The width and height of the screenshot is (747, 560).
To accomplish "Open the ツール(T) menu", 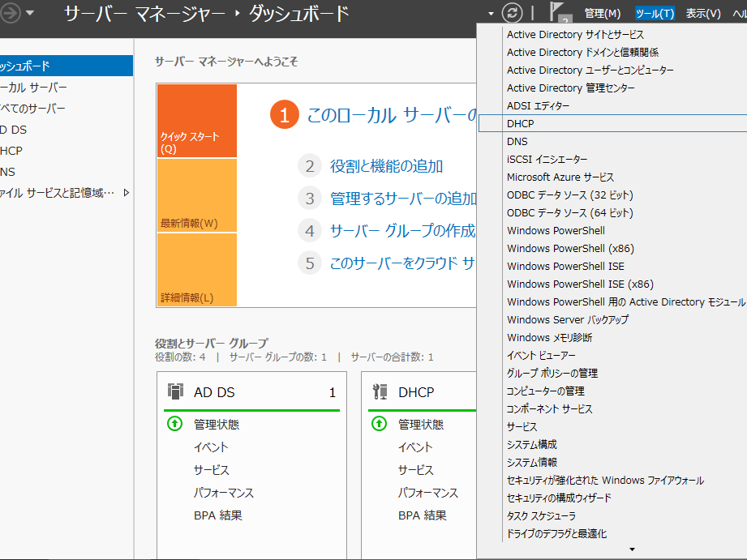I will 655,13.
